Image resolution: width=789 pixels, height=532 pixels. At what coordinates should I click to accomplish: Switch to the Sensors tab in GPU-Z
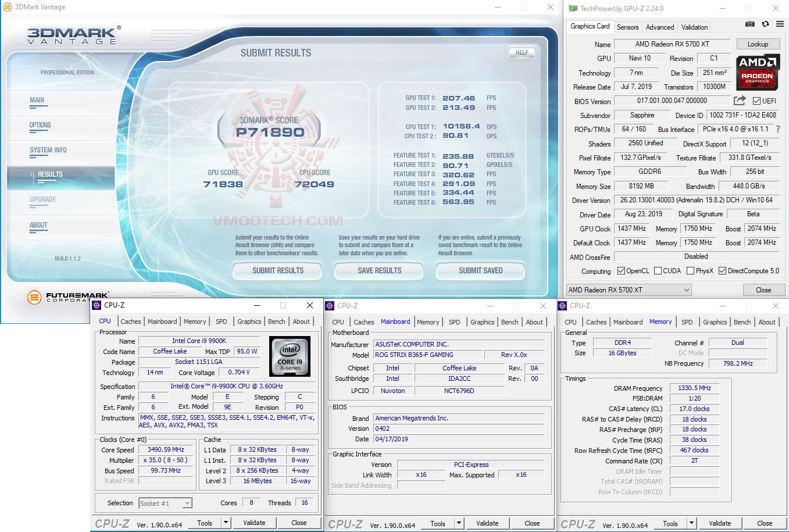tap(627, 27)
